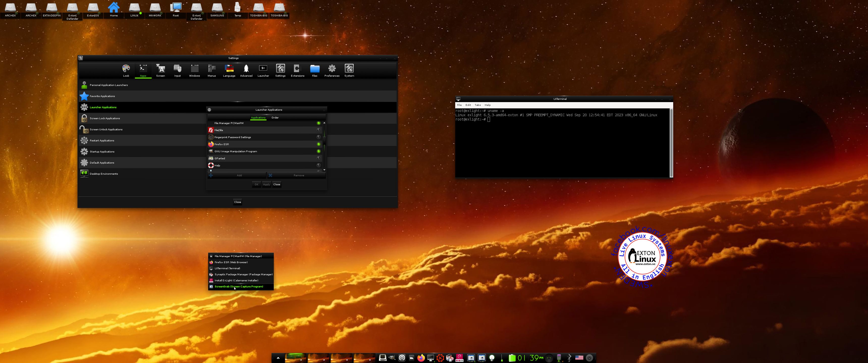Select Startup Applications in Settings list
Image resolution: width=868 pixels, height=363 pixels.
(102, 152)
